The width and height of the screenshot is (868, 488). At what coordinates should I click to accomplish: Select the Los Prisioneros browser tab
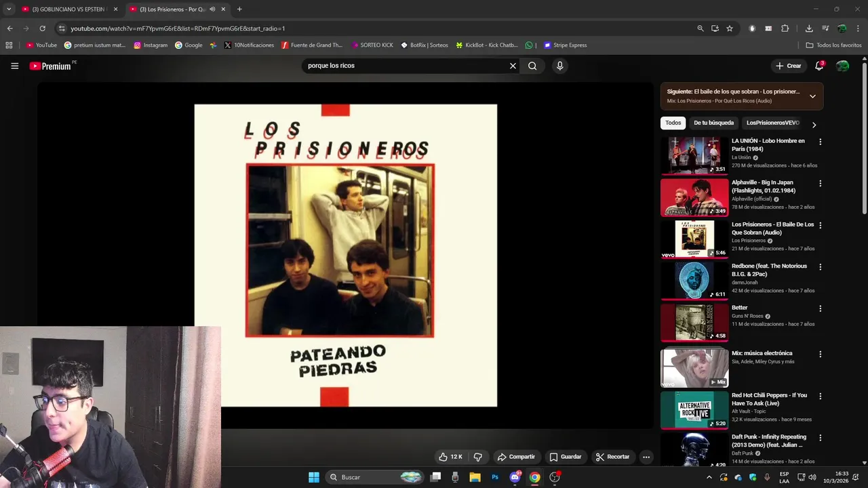171,9
